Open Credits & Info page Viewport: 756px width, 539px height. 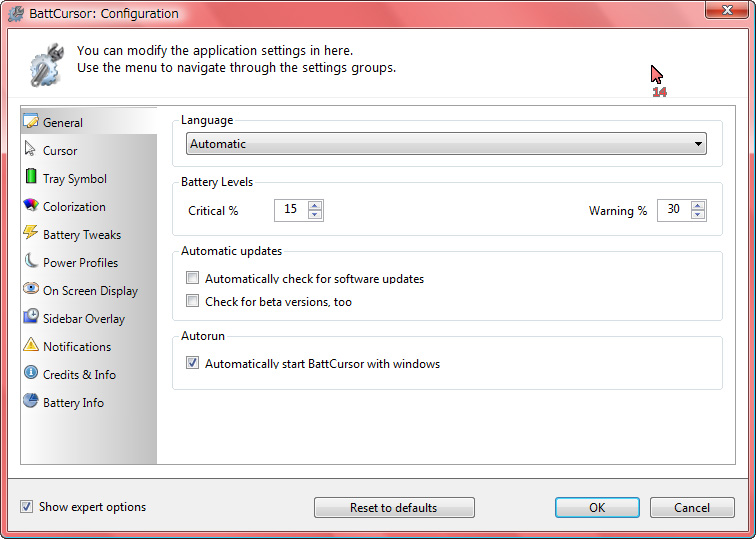89,374
